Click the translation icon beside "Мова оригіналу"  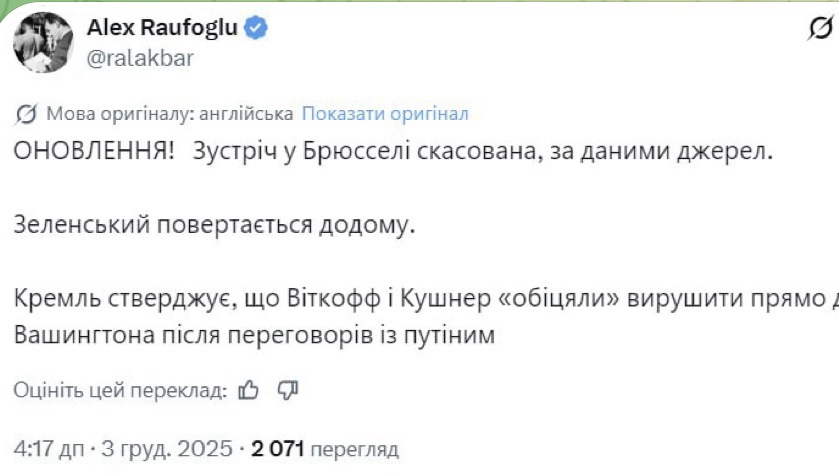[x=27, y=113]
